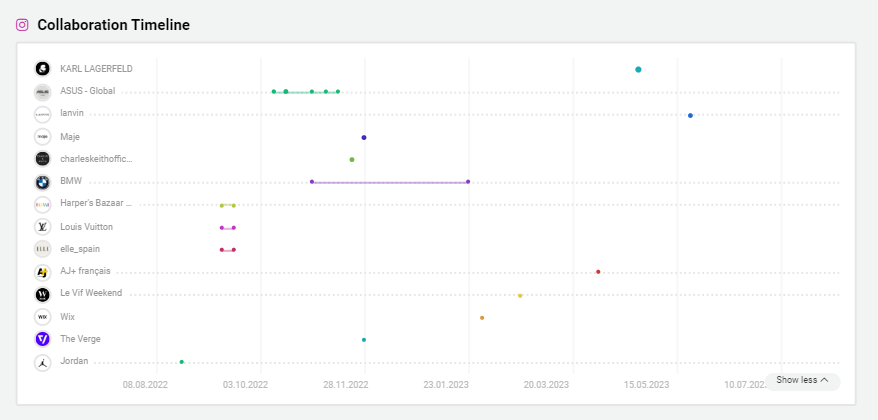
Task: Click the Le Vif Weekend brand name
Action: [x=91, y=293]
